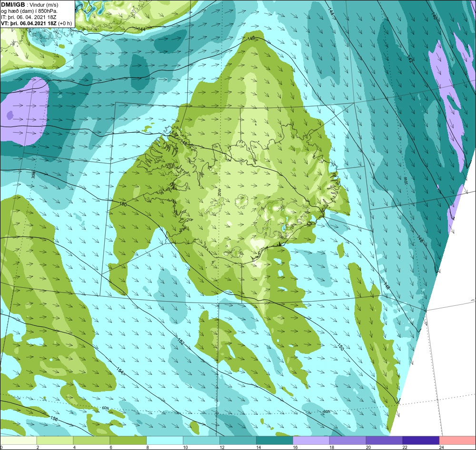
Task: Click the 'Vindur (m/s)' header label
Action: tap(44, 5)
